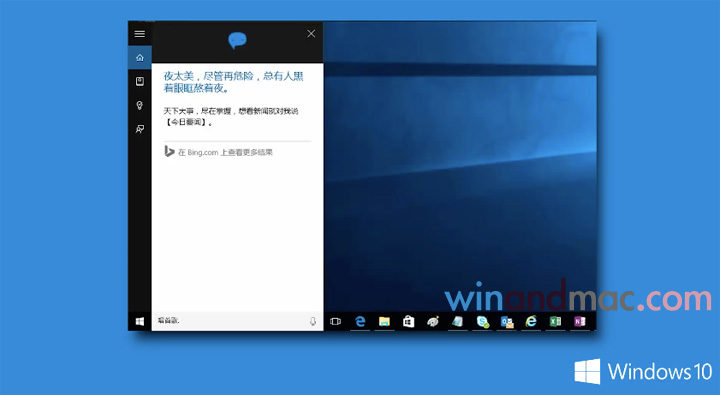Image resolution: width=720 pixels, height=395 pixels.
Task: Open OneNote from the taskbar
Action: coord(580,322)
